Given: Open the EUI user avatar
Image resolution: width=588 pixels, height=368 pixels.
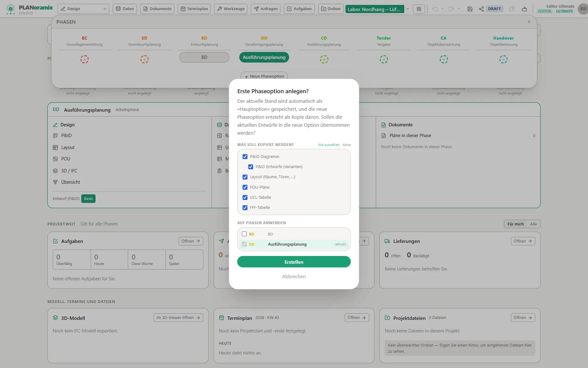Looking at the screenshot, I should click(583, 9).
